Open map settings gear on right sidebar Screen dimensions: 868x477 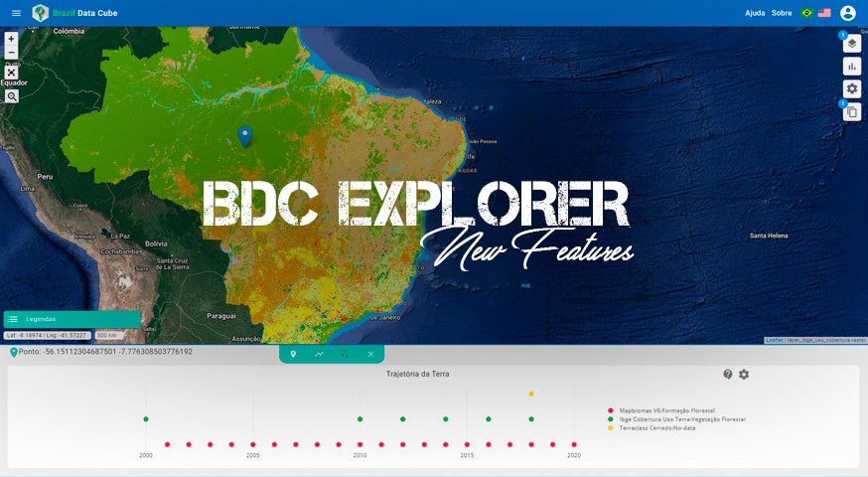851,89
